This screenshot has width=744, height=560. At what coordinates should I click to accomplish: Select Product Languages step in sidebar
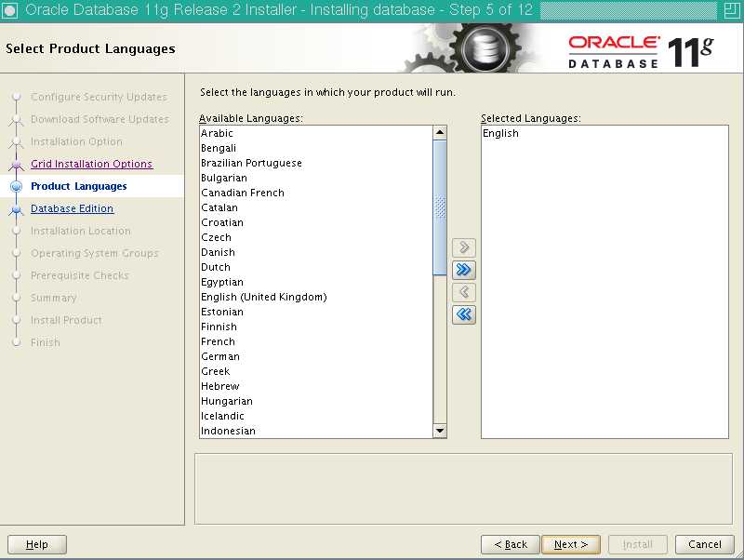coord(79,186)
